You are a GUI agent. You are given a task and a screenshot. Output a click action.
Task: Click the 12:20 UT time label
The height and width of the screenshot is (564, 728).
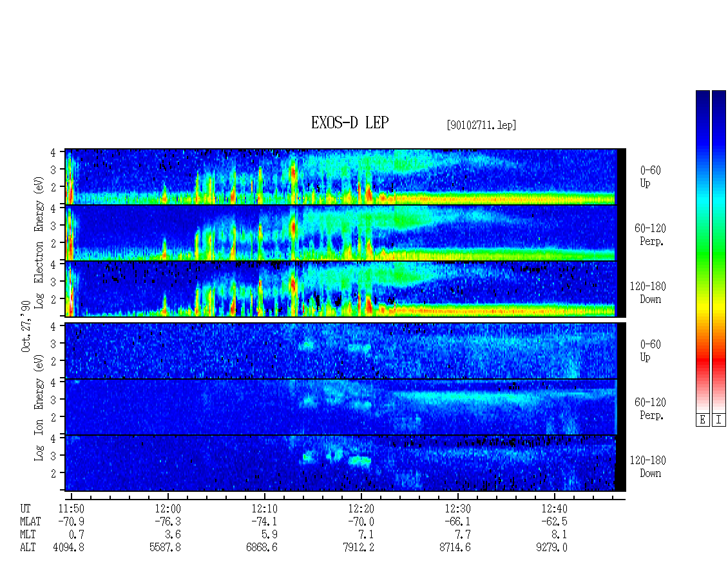361,509
